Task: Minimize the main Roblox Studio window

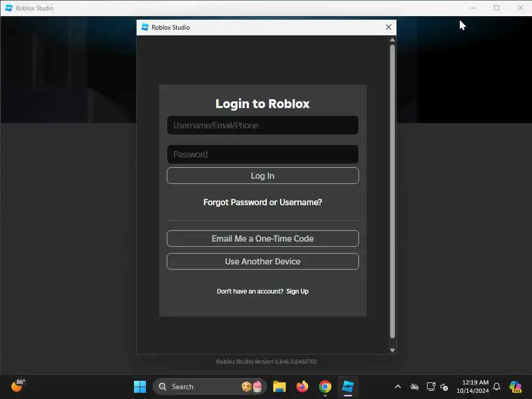Action: [473, 8]
